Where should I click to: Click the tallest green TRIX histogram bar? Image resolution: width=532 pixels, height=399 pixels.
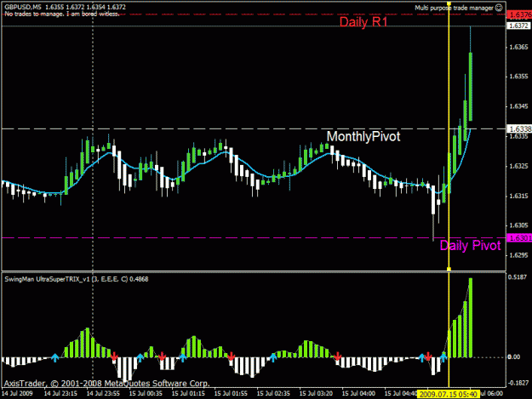(x=471, y=317)
